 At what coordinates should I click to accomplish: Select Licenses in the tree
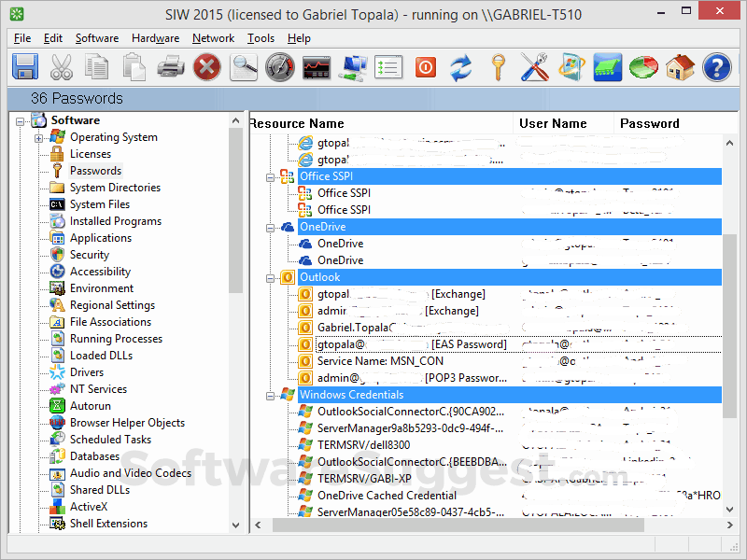pos(91,154)
